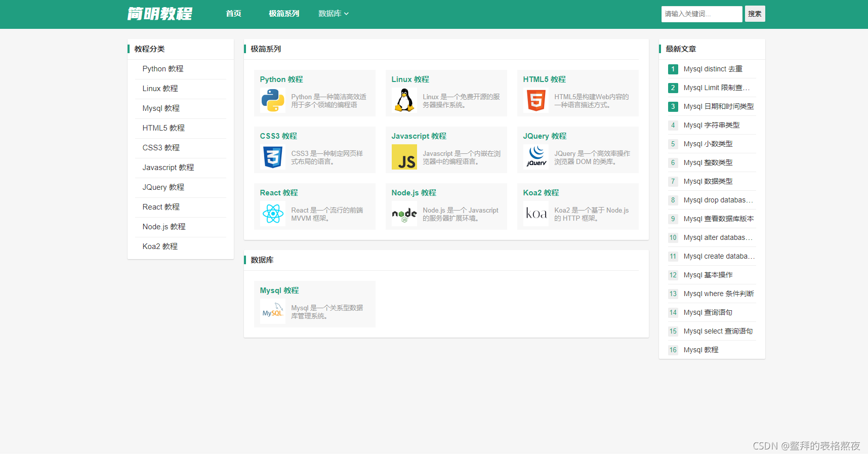Click the HTML5 shield icon

point(536,100)
